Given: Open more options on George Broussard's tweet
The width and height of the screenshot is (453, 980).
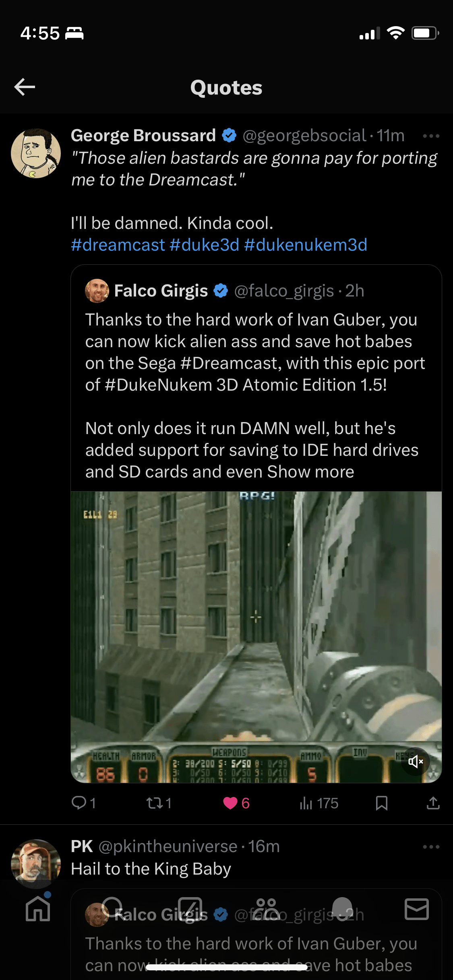Looking at the screenshot, I should pyautogui.click(x=431, y=136).
